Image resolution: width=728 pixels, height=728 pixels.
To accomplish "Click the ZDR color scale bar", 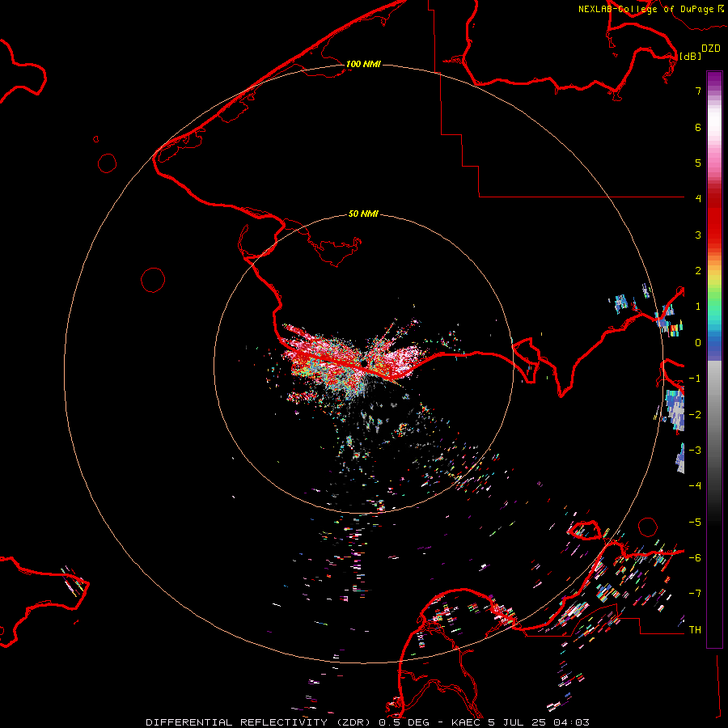I will [x=714, y=359].
